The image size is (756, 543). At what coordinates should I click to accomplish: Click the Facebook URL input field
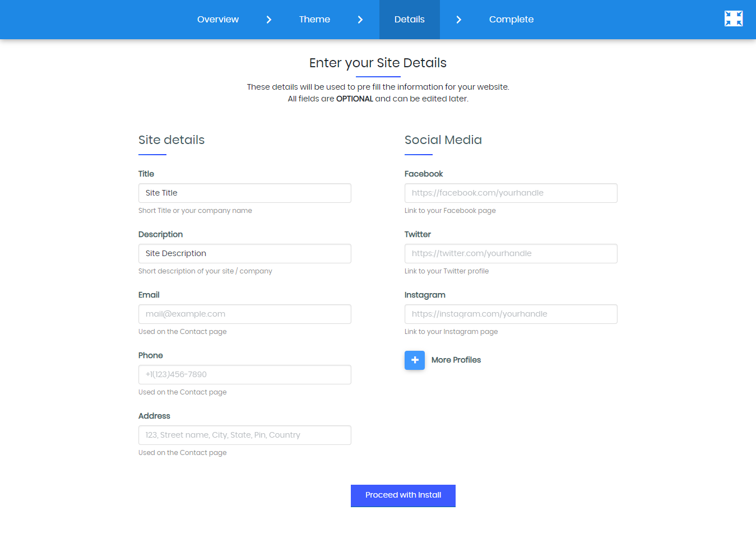(x=511, y=193)
